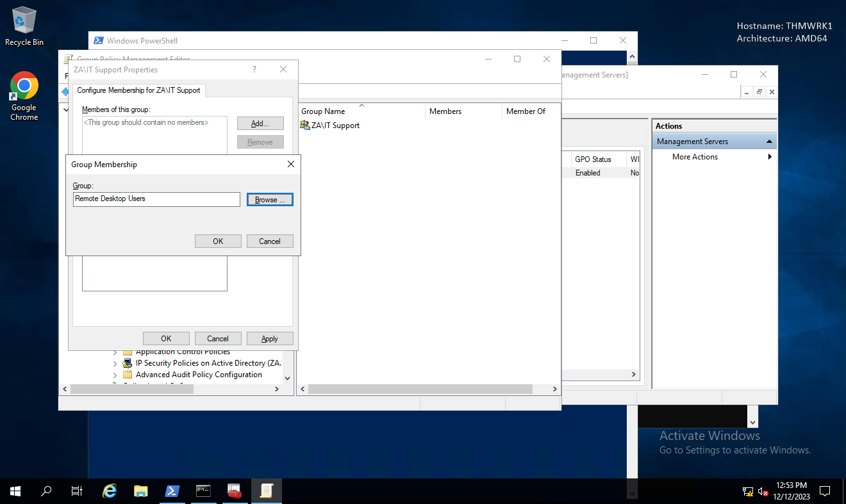Expand IP Security Policies on Active Directory node
Viewport: 846px width, 504px height.
115,364
